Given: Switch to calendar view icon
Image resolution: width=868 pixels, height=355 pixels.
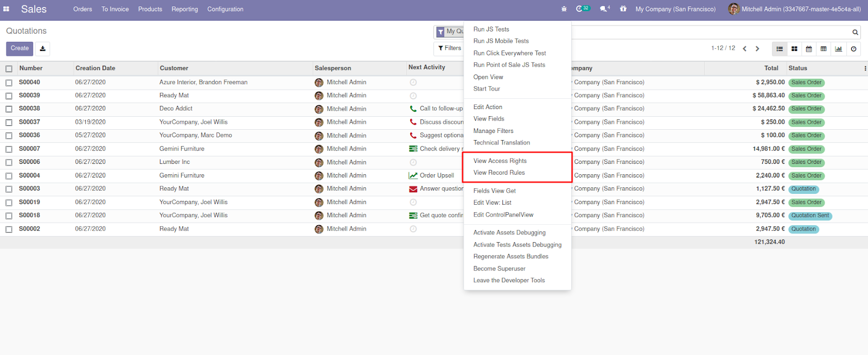Looking at the screenshot, I should tap(809, 49).
